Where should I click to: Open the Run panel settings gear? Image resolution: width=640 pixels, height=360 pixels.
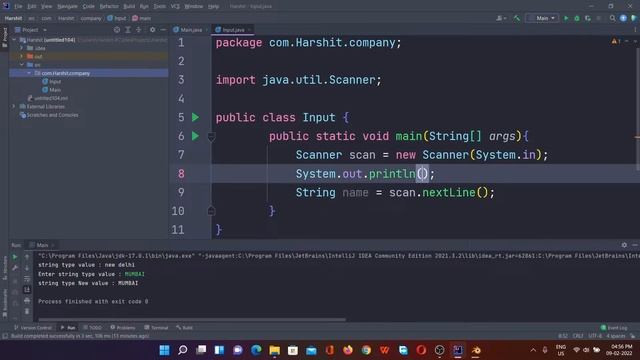[x=624, y=245]
